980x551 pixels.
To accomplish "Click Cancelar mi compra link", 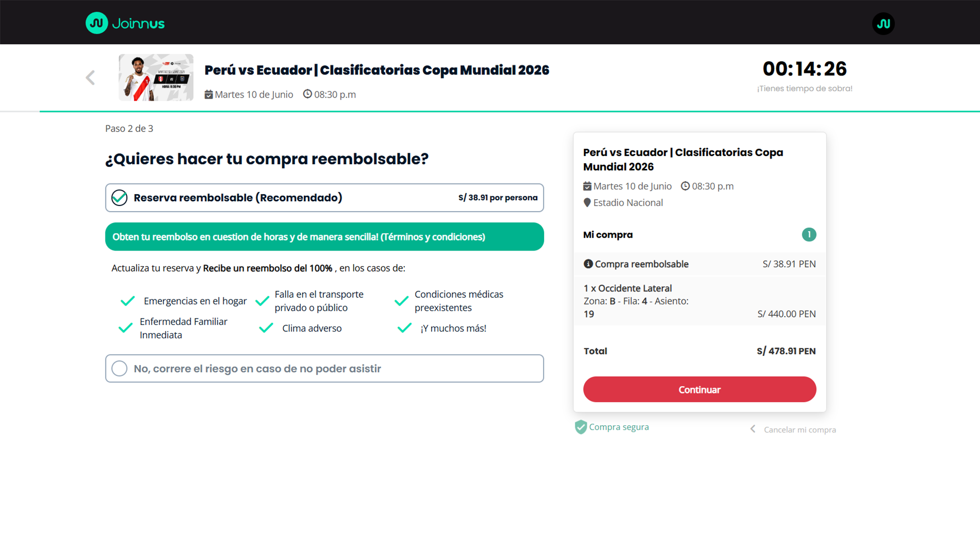I will 800,430.
